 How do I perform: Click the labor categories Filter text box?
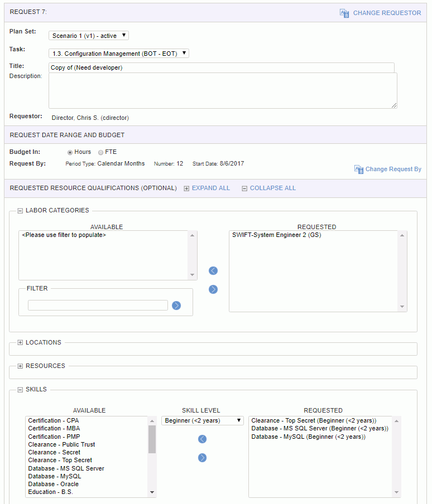(x=98, y=305)
